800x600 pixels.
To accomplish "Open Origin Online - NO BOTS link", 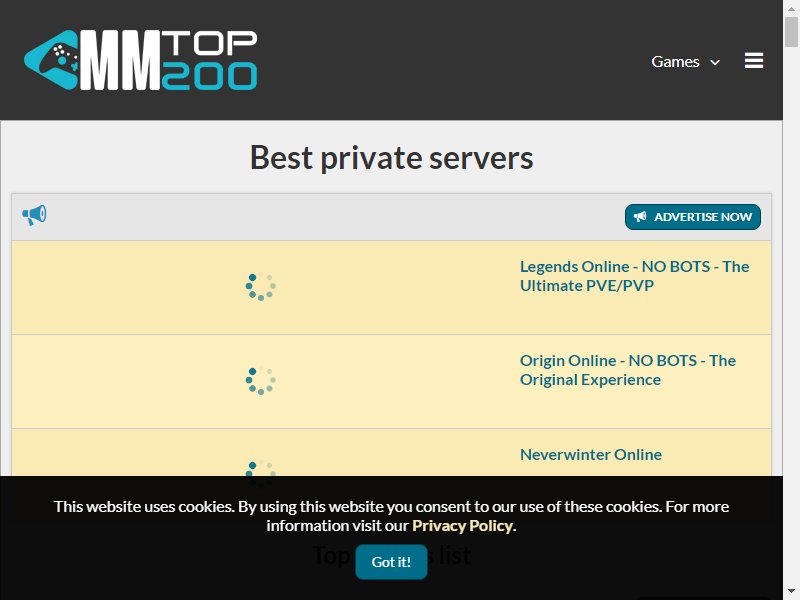I will pyautogui.click(x=628, y=370).
